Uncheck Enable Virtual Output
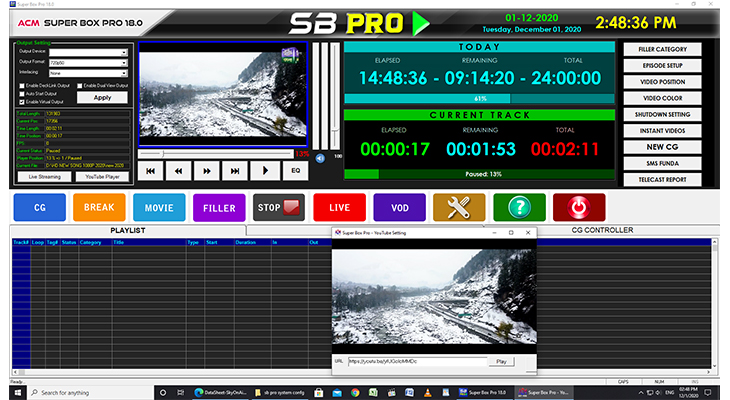This screenshot has width=730, height=400. point(22,102)
